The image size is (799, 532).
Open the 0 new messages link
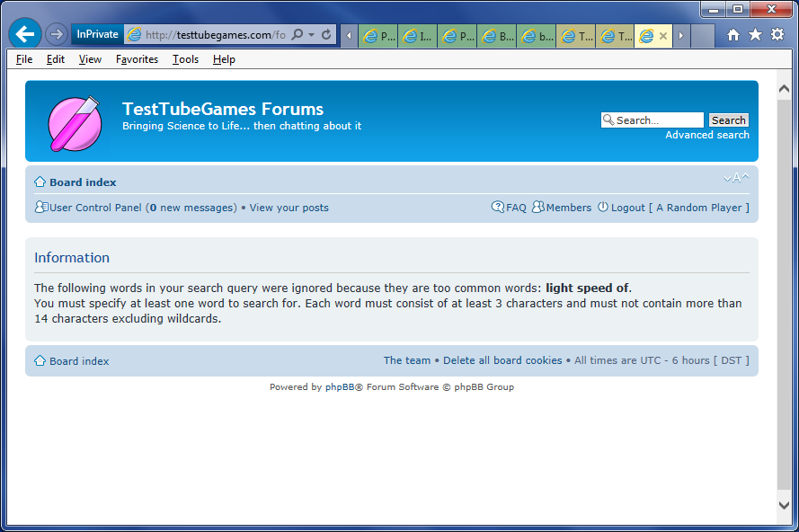[x=191, y=208]
